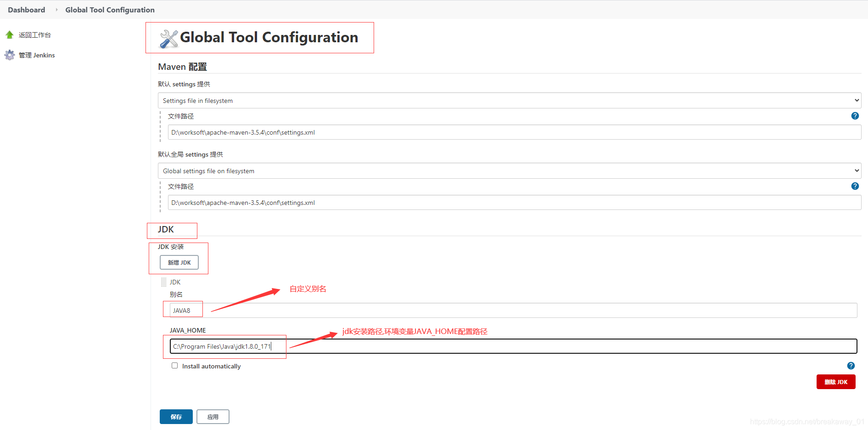
Task: Click the global settings file path field
Action: point(514,203)
